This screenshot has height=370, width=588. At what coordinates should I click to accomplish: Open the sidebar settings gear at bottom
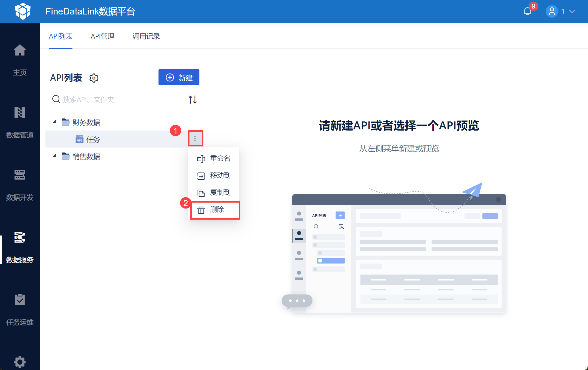(x=20, y=362)
